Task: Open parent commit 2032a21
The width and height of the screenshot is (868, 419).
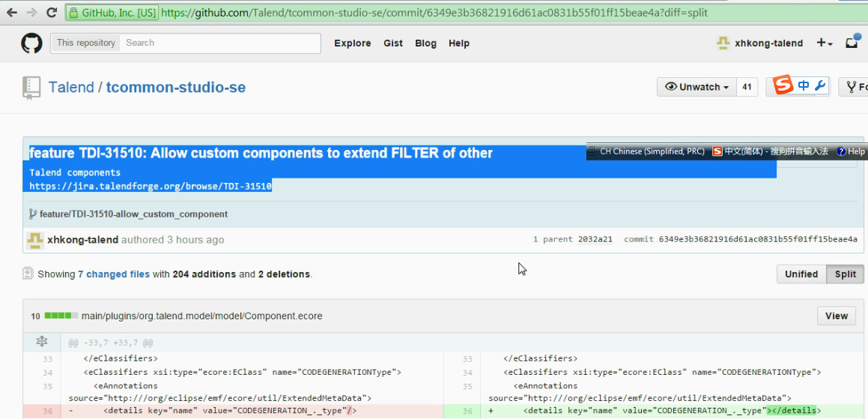Action: (595, 239)
